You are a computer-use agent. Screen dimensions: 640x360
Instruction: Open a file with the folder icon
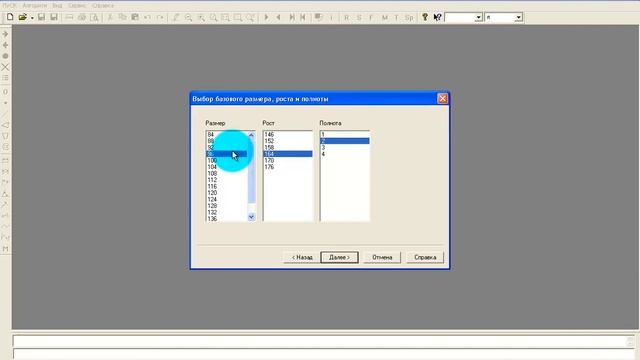coord(22,17)
